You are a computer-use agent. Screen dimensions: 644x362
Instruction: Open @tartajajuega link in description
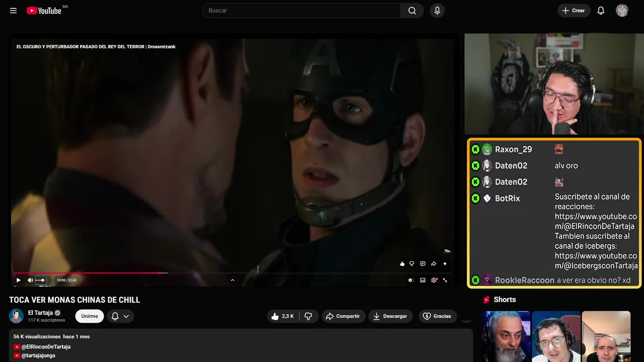coord(38,355)
